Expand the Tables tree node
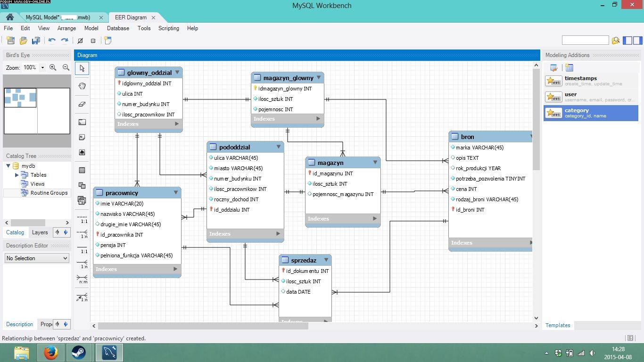This screenshot has width=644, height=362. [x=17, y=175]
